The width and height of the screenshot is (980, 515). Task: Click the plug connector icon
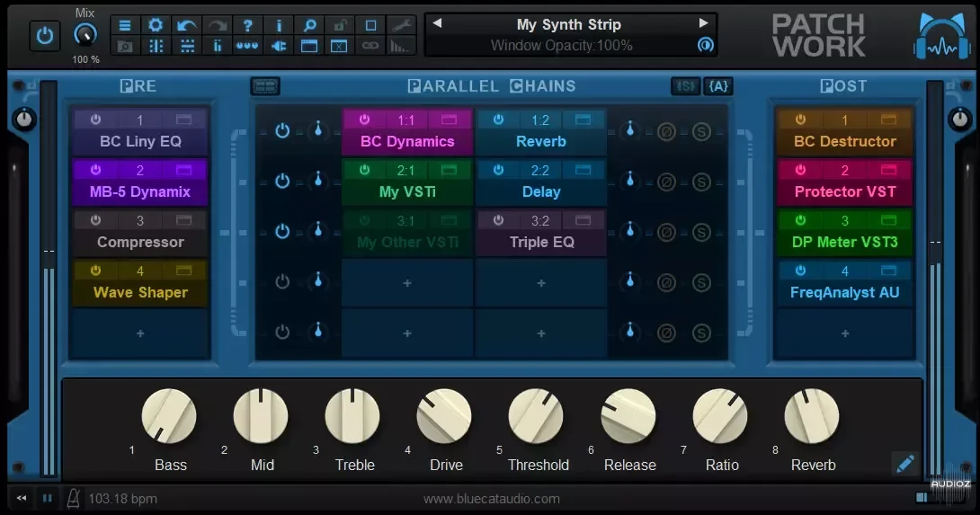tap(279, 46)
